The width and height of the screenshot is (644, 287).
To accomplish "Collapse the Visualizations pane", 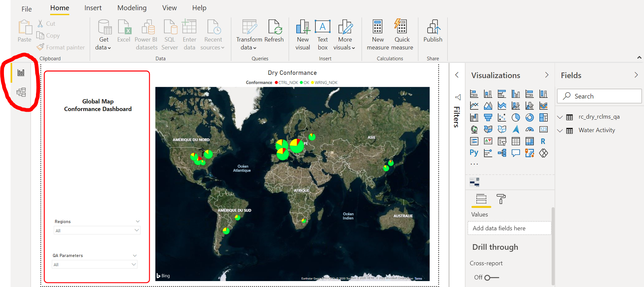I will [547, 75].
